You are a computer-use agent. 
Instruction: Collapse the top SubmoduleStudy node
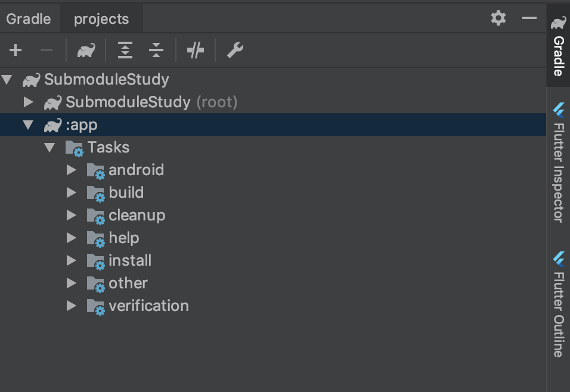[7, 79]
